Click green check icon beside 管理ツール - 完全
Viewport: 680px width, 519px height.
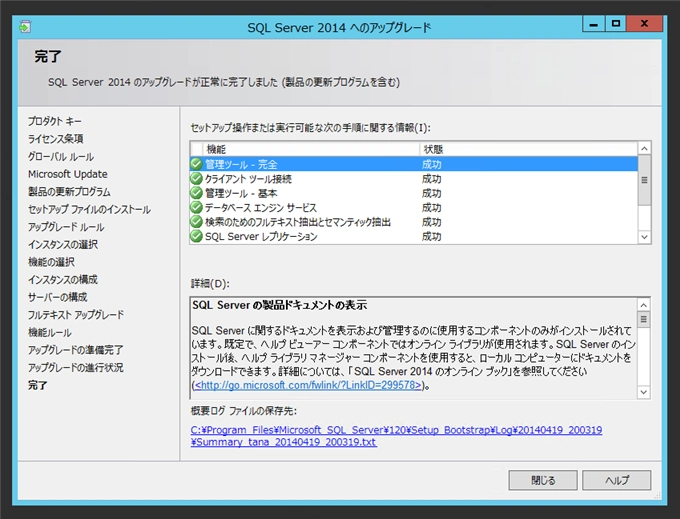tap(196, 164)
